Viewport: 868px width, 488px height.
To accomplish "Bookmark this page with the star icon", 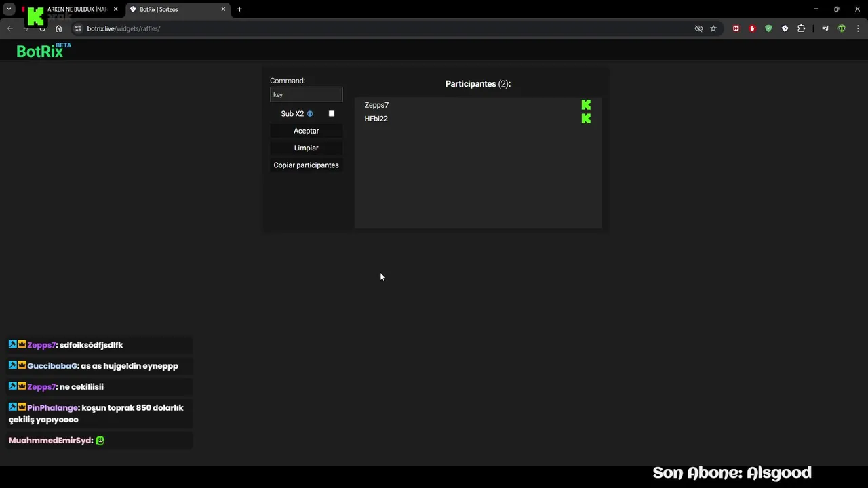I will point(713,28).
